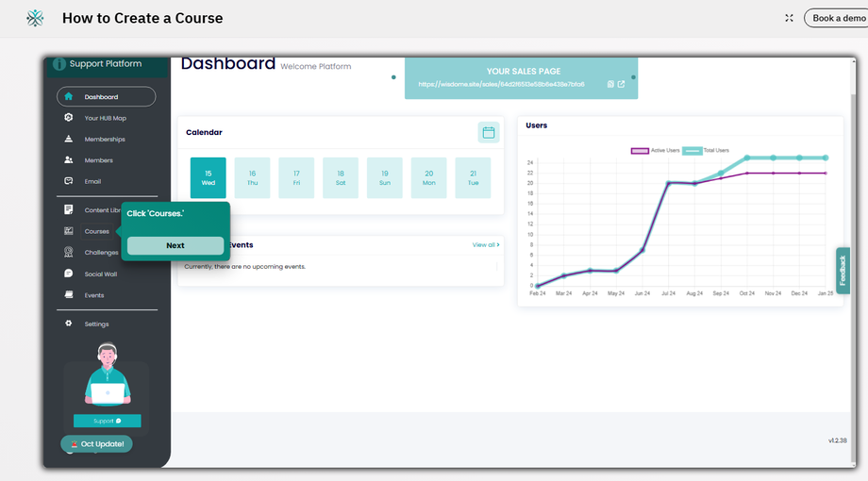Open Settings from the sidebar
This screenshot has height=481, width=868.
click(96, 323)
